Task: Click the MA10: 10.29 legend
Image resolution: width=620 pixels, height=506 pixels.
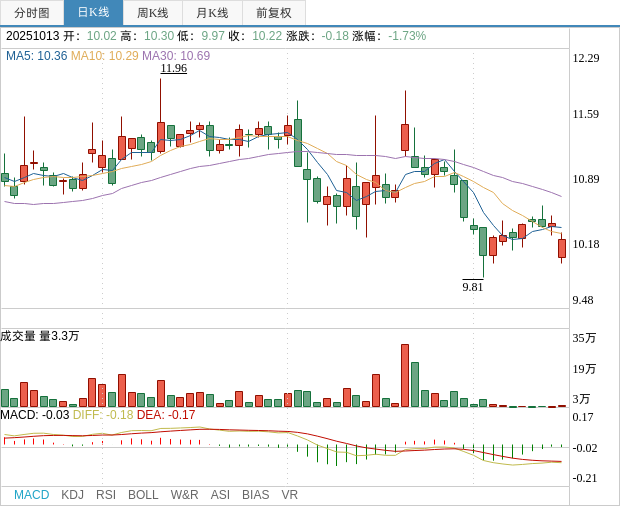Action: 105,56
